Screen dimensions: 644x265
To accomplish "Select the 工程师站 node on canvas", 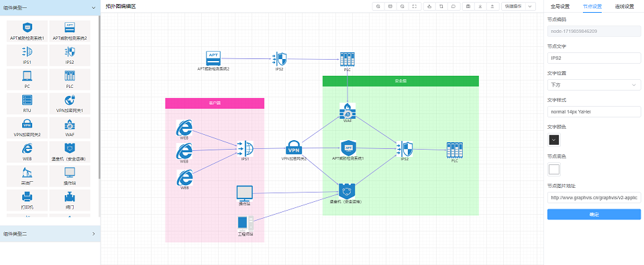I will click(x=246, y=223).
